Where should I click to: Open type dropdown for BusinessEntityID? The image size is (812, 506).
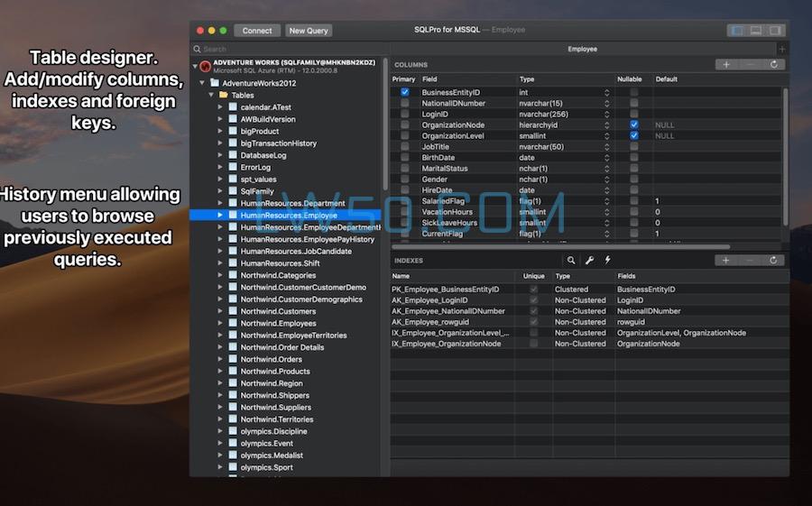pyautogui.click(x=606, y=92)
